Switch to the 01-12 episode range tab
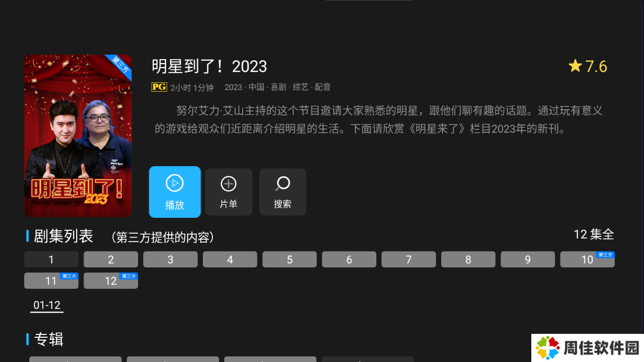 (x=47, y=305)
